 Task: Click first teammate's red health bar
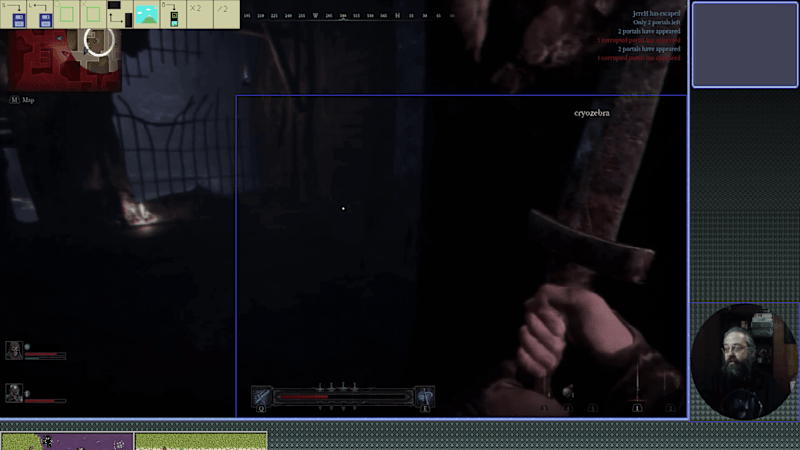tap(45, 354)
